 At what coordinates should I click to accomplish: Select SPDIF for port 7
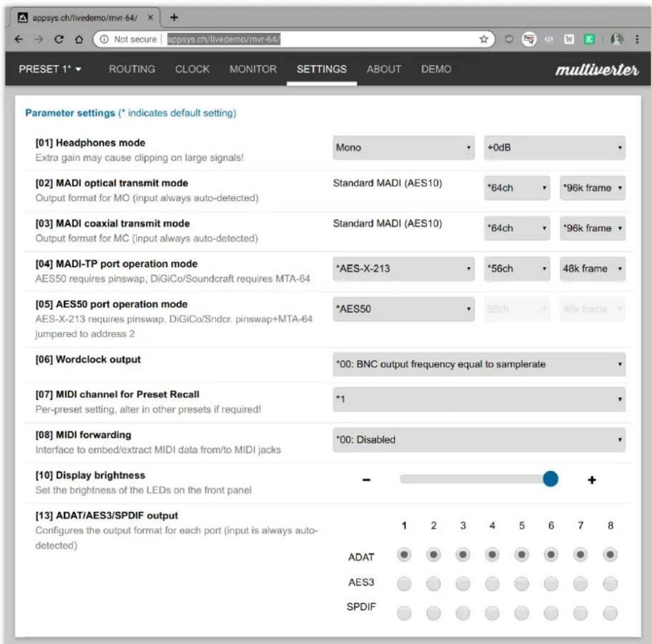[580, 613]
